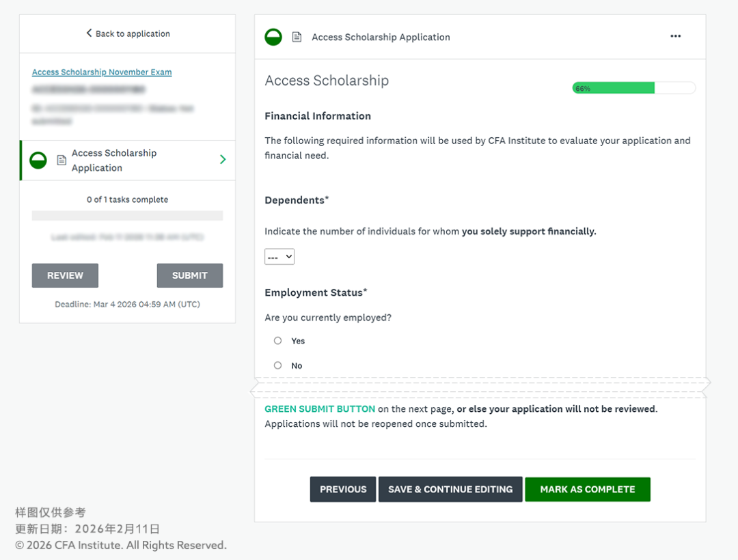The image size is (738, 560).
Task: Click the REVIEW button
Action: [65, 275]
